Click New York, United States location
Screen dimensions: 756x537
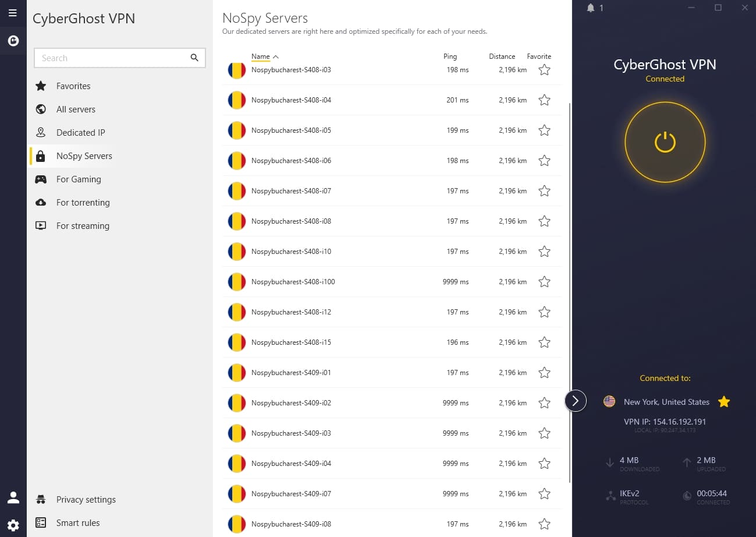(x=666, y=402)
